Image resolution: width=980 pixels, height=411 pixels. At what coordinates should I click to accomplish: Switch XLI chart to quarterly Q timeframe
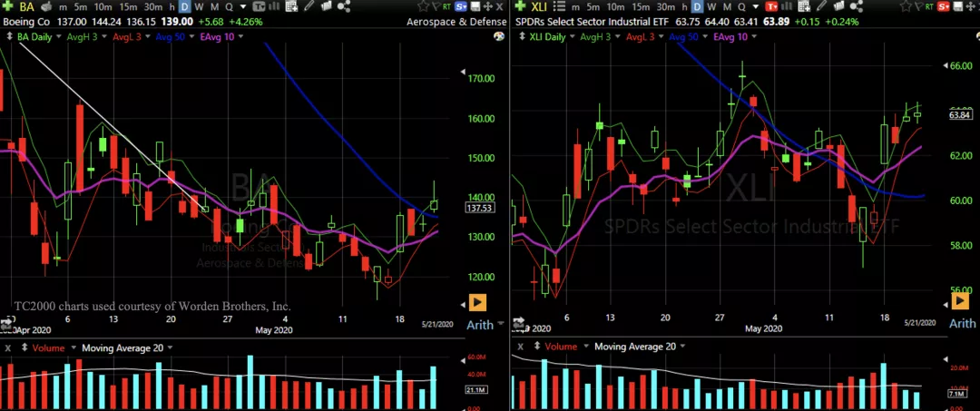(741, 7)
